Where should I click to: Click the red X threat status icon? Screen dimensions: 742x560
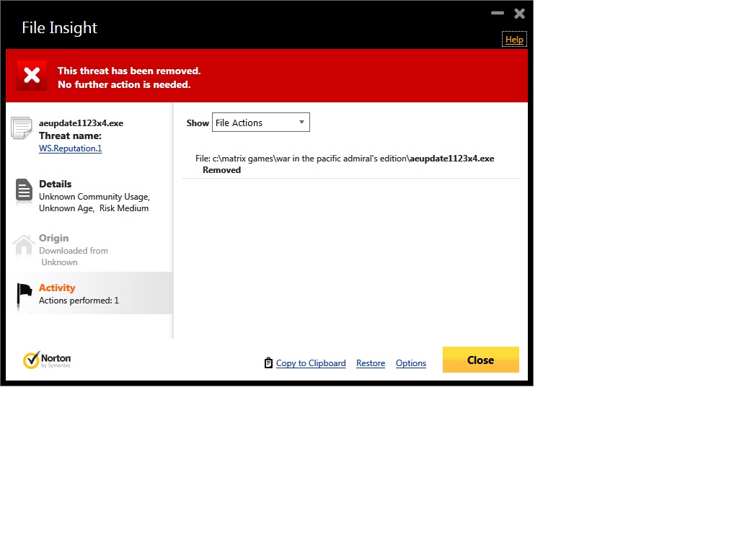(x=32, y=75)
